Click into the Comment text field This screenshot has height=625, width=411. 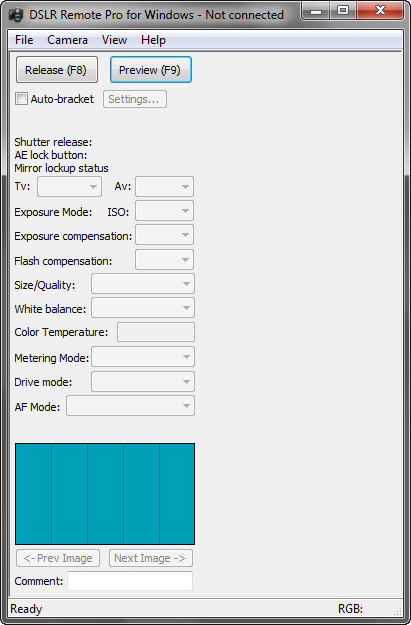(130, 581)
